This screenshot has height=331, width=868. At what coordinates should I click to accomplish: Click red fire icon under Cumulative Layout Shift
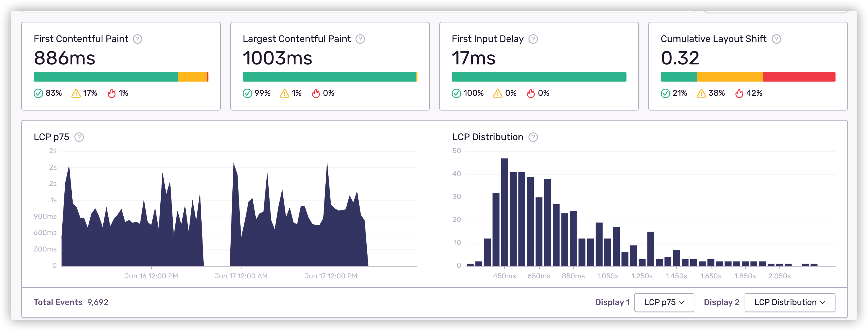pos(739,93)
